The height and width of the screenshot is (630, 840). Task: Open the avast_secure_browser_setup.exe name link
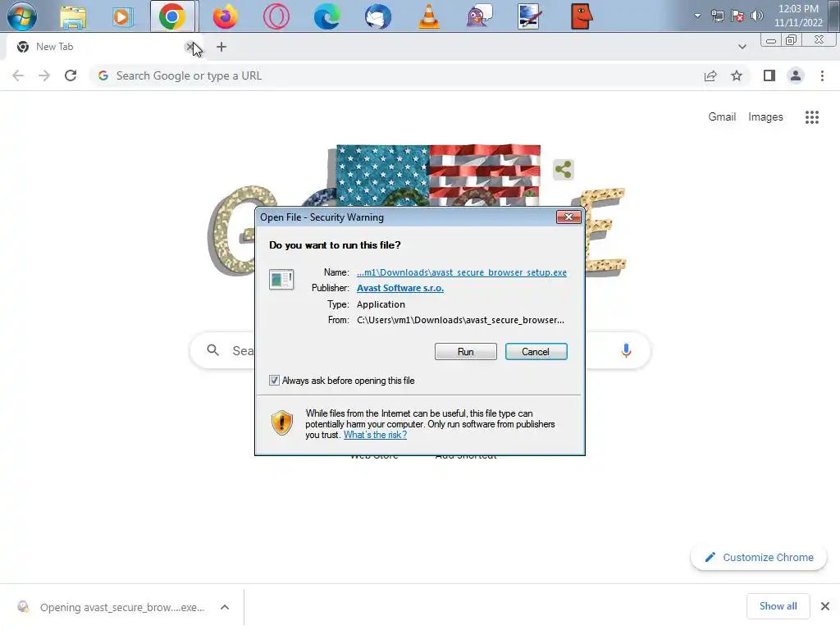click(x=462, y=272)
